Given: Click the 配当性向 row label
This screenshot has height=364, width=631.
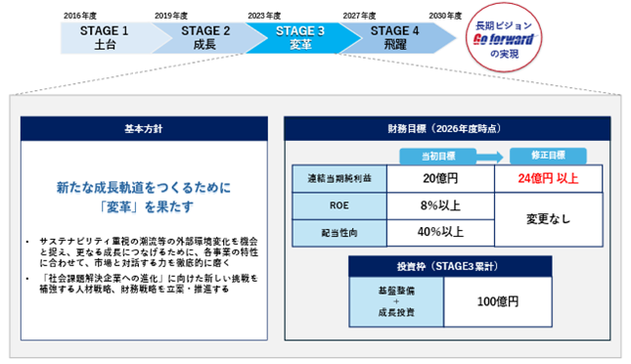Looking at the screenshot, I should tap(339, 233).
